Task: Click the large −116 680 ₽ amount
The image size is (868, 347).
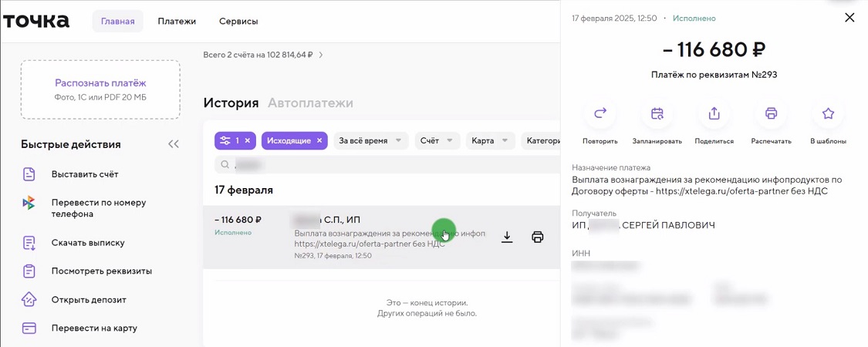Action: [x=714, y=50]
